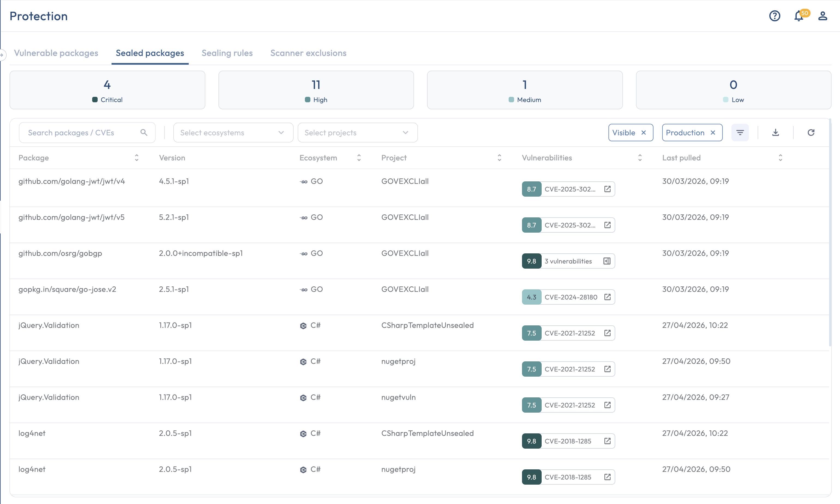Viewport: 840px width, 504px height.
Task: Open gobgp 3 vulnerabilities panel icon
Action: [607, 261]
